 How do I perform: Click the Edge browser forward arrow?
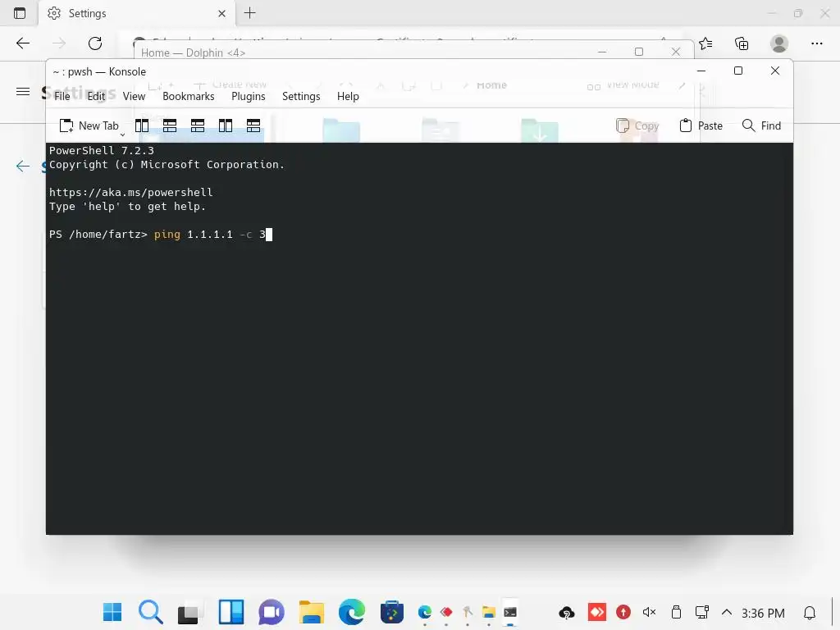pyautogui.click(x=59, y=43)
